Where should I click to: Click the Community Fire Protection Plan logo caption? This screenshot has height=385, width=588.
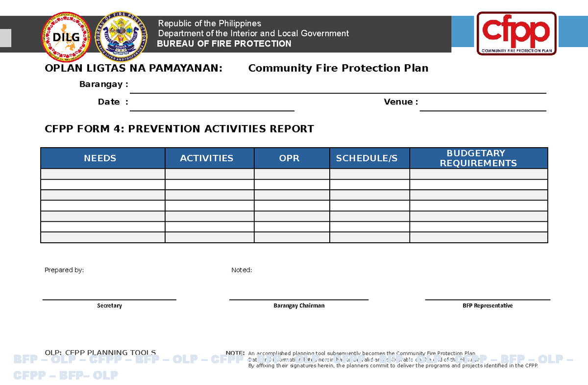(x=517, y=51)
